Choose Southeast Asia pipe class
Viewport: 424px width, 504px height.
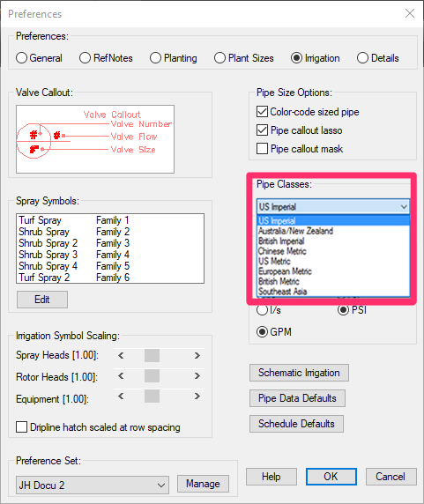333,292
